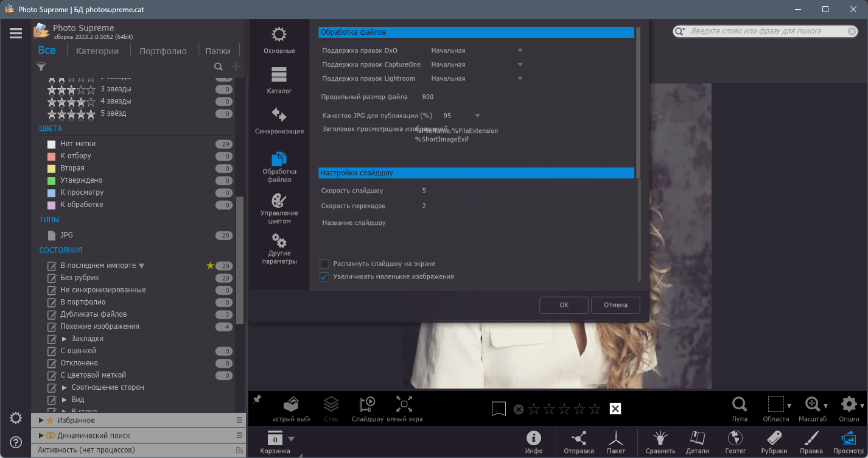This screenshot has width=868, height=458.
Task: Toggle the Дубликаты файлов state checkbox
Action: point(52,314)
